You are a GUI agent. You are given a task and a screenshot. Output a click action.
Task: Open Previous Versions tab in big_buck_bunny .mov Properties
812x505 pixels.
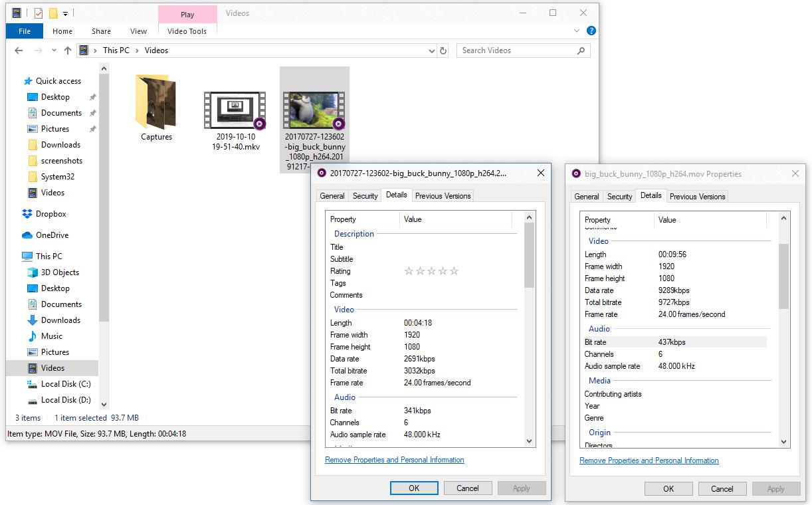coord(698,197)
